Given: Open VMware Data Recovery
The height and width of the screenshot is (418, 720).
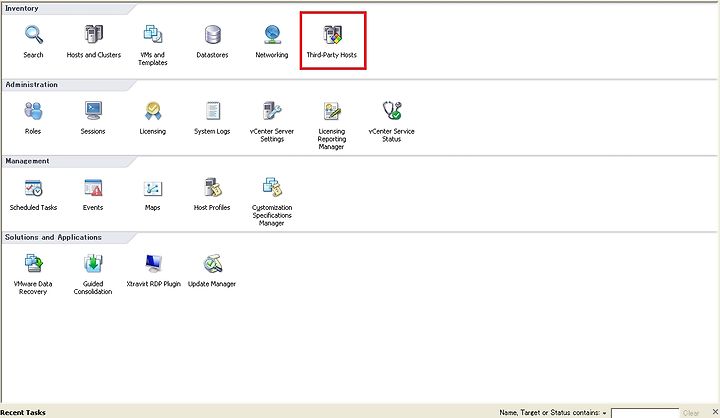Looking at the screenshot, I should (33, 264).
